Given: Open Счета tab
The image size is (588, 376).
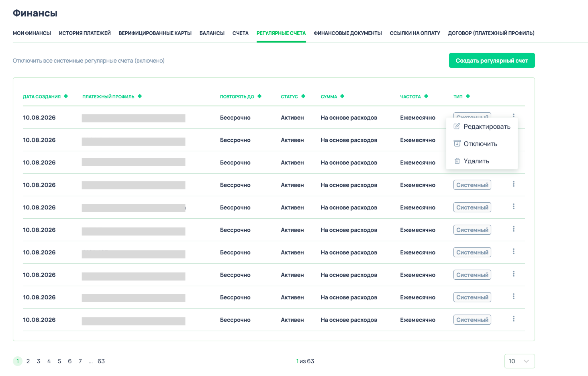Looking at the screenshot, I should (241, 33).
